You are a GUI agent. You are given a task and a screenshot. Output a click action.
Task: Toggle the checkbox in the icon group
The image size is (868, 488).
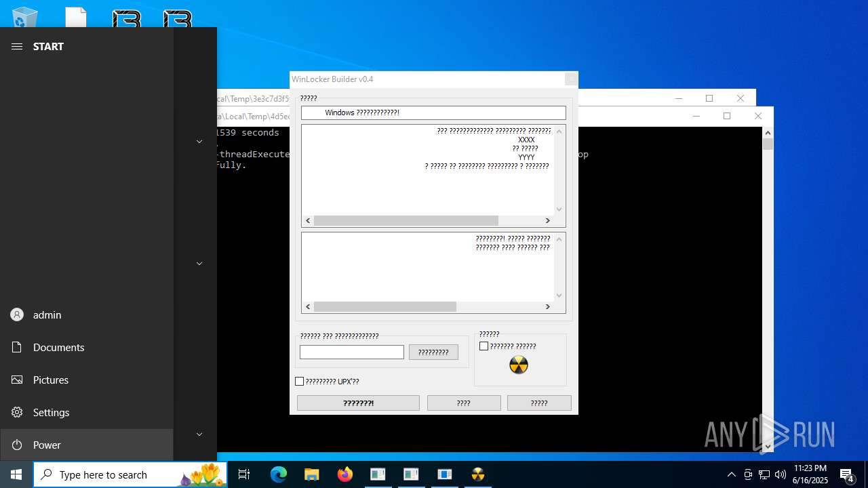coord(484,346)
